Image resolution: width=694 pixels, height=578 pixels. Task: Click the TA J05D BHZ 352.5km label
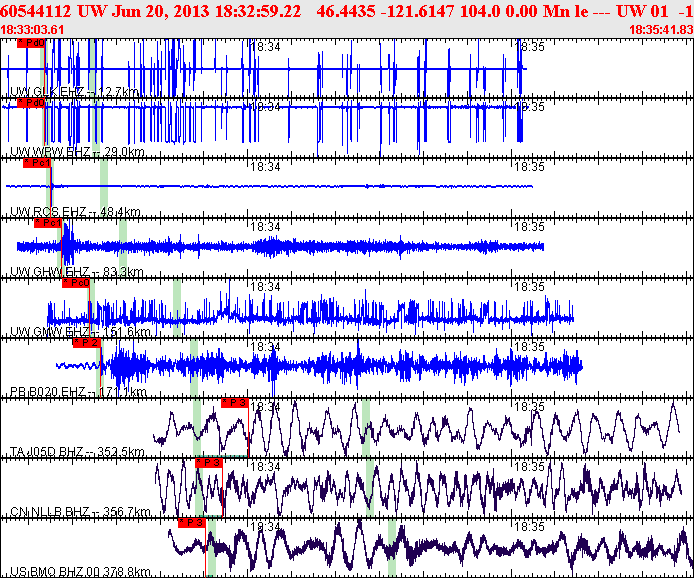(78, 452)
